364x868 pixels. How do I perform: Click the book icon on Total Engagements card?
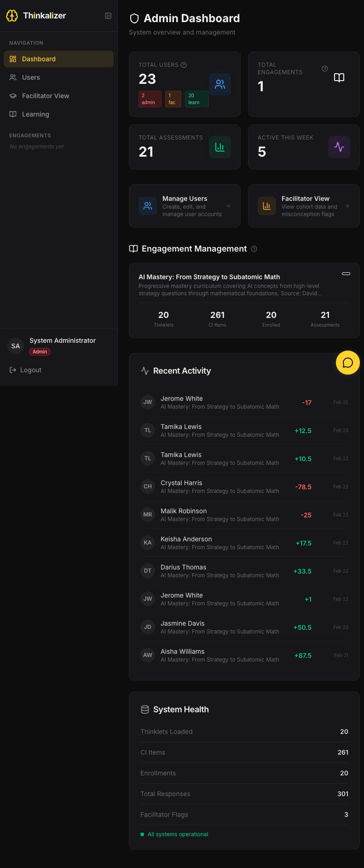pos(339,77)
